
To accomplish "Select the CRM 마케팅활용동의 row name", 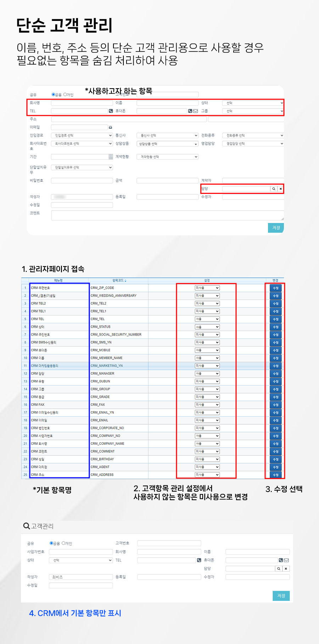I will [x=45, y=366].
